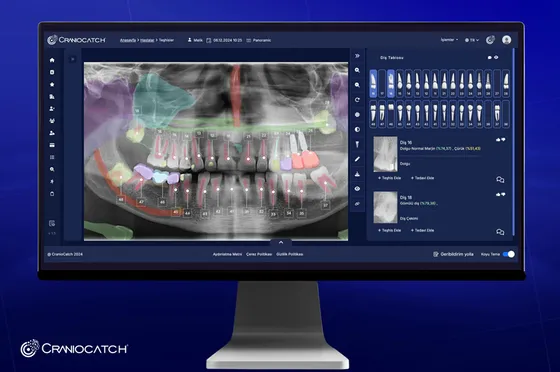Click the comment icon beside Diş Tablosu header
Screen dimensions: 560x372
[x=490, y=57]
